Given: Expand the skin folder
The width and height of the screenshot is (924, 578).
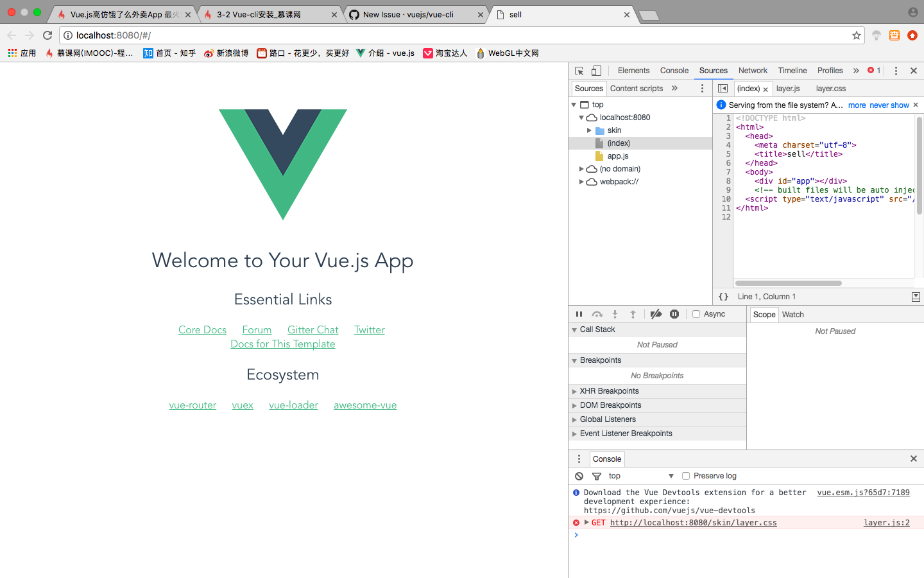Looking at the screenshot, I should (x=589, y=130).
